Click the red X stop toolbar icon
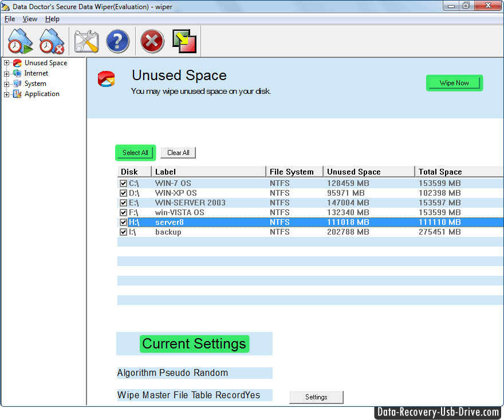 coord(152,41)
